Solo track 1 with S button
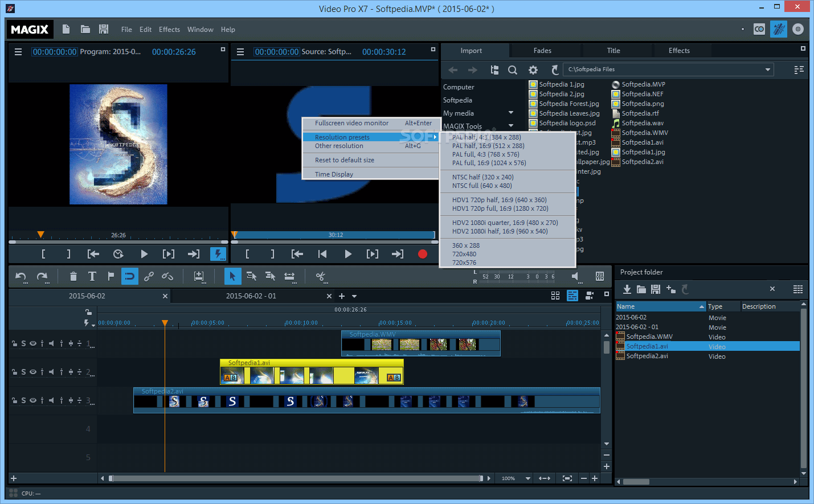The image size is (814, 504). (23, 343)
